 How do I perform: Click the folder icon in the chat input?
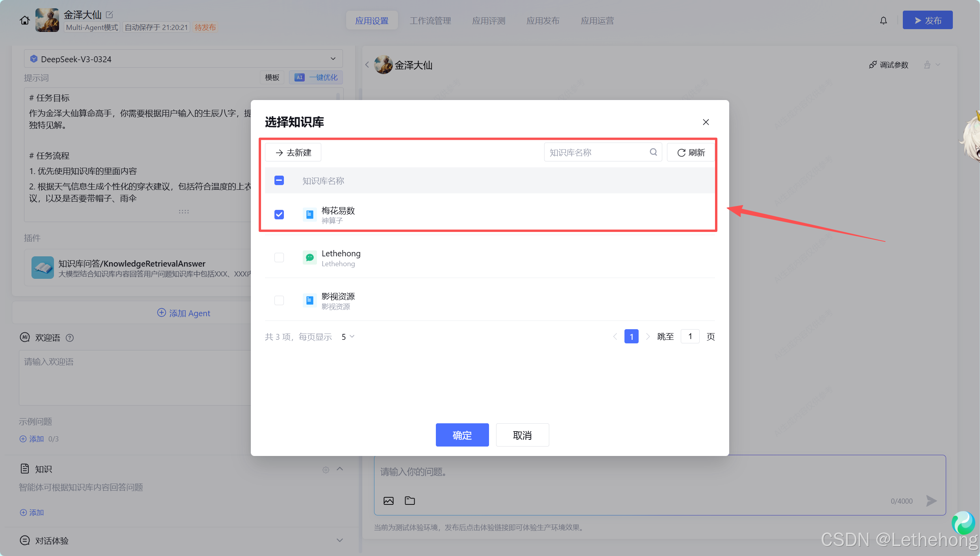point(410,500)
